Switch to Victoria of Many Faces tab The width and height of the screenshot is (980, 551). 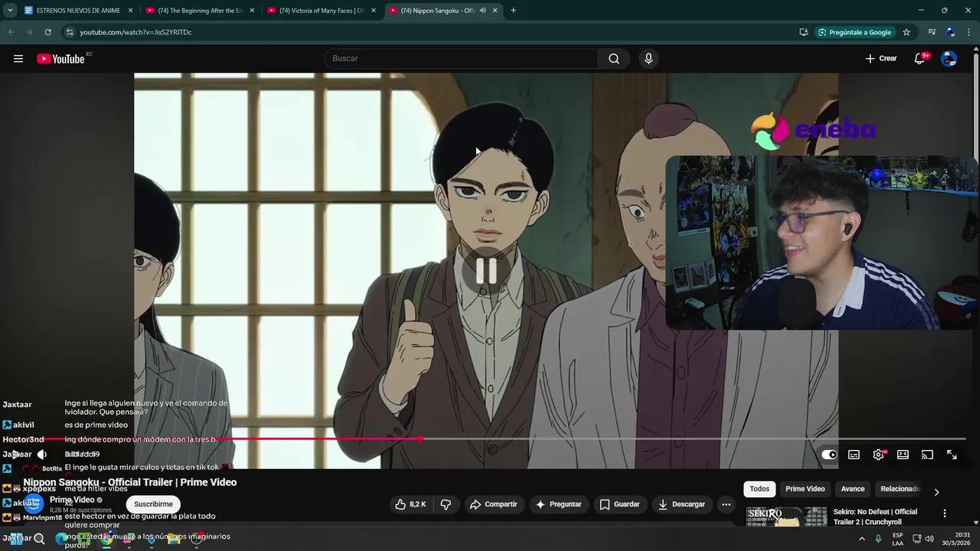pyautogui.click(x=321, y=11)
